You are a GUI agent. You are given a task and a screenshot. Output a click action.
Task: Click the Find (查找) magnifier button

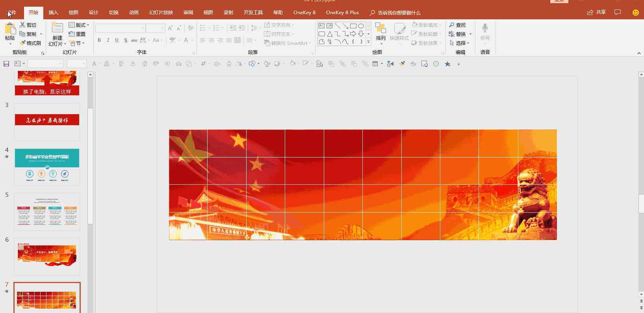tap(457, 25)
